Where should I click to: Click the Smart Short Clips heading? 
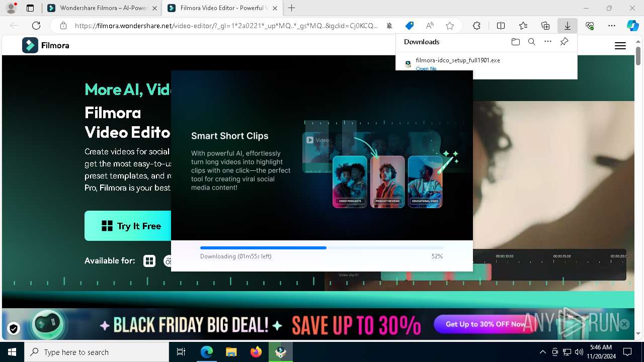(229, 136)
